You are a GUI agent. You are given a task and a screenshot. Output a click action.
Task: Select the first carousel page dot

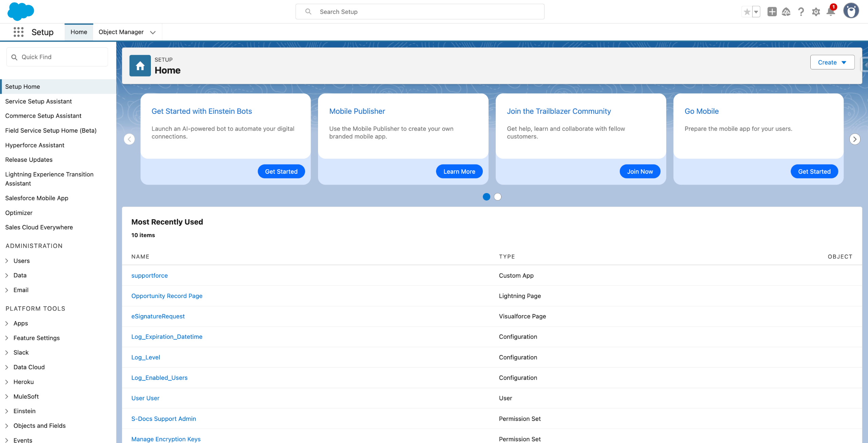[486, 197]
